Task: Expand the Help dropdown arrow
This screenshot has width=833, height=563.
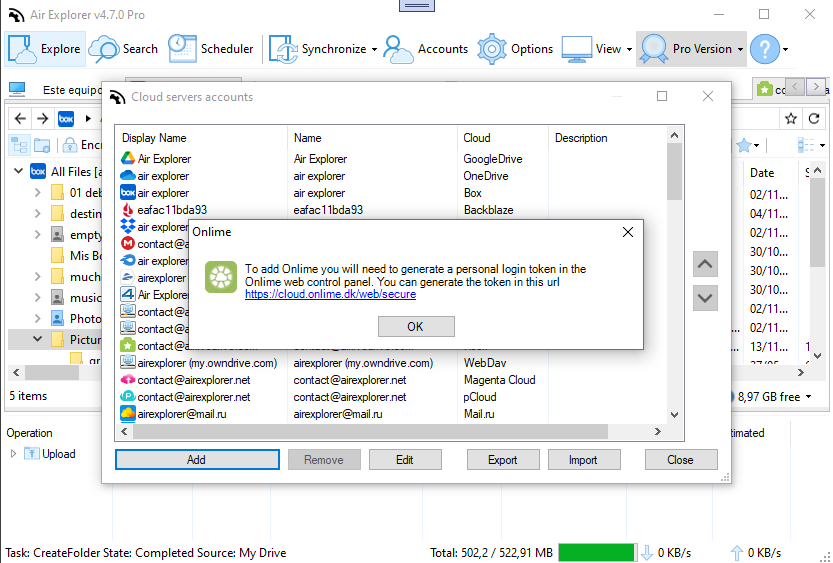Action: [785, 49]
